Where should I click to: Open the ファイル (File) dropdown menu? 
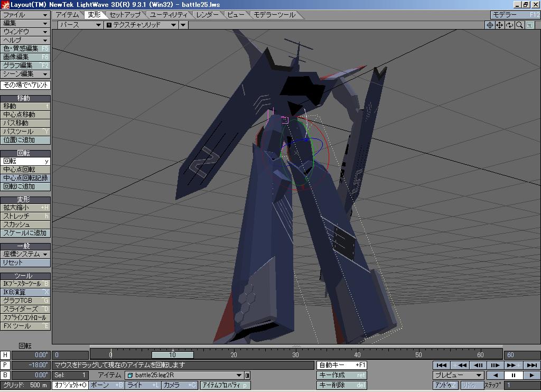click(25, 15)
